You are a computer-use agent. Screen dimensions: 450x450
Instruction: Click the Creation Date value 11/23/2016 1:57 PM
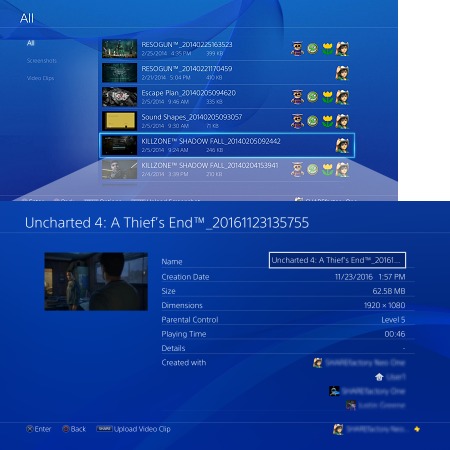(x=370, y=277)
